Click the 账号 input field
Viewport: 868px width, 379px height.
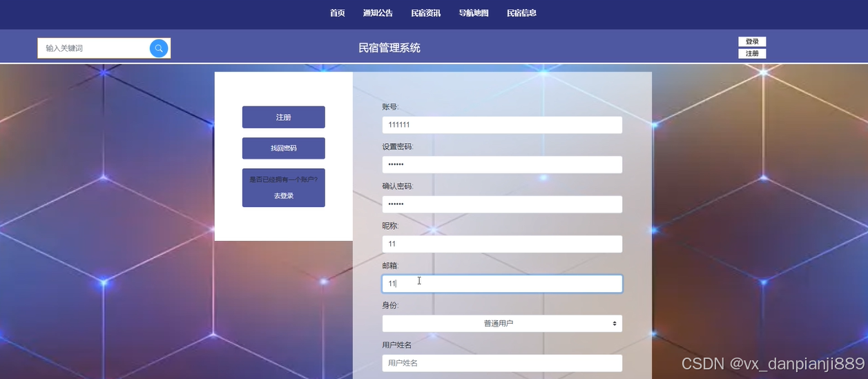pos(502,125)
